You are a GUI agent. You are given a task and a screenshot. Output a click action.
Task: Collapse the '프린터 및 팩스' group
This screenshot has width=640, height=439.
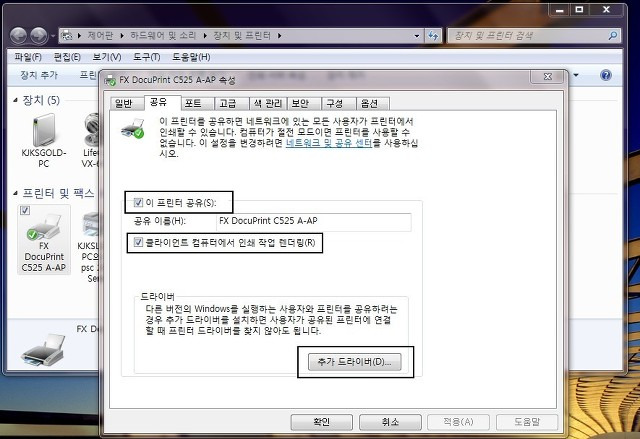[x=16, y=193]
